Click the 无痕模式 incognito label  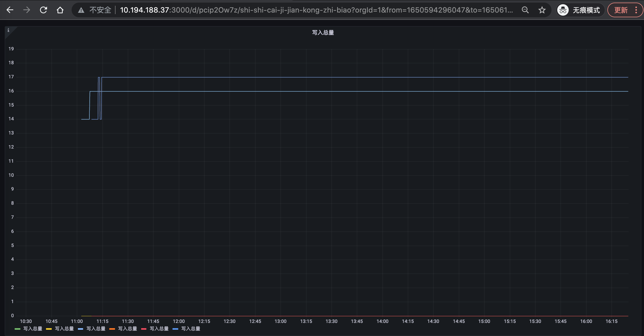pos(586,10)
